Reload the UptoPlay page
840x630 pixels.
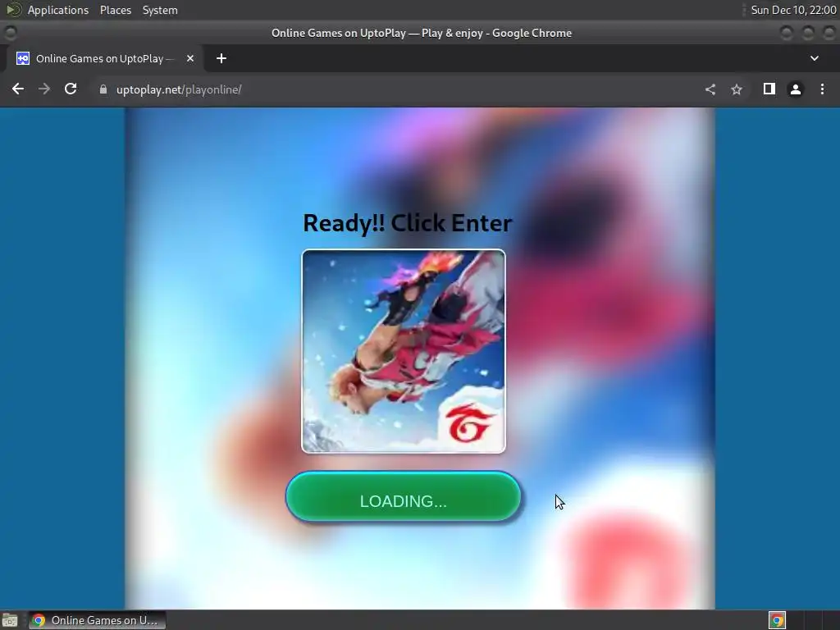pyautogui.click(x=71, y=89)
